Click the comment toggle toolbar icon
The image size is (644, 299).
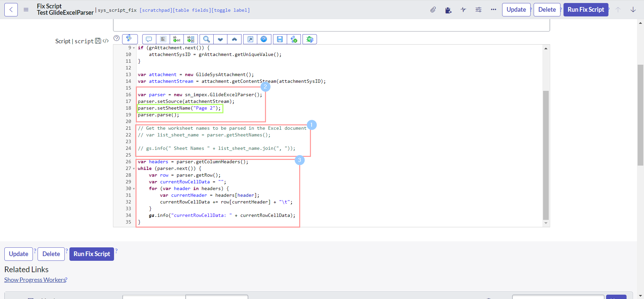click(x=149, y=39)
